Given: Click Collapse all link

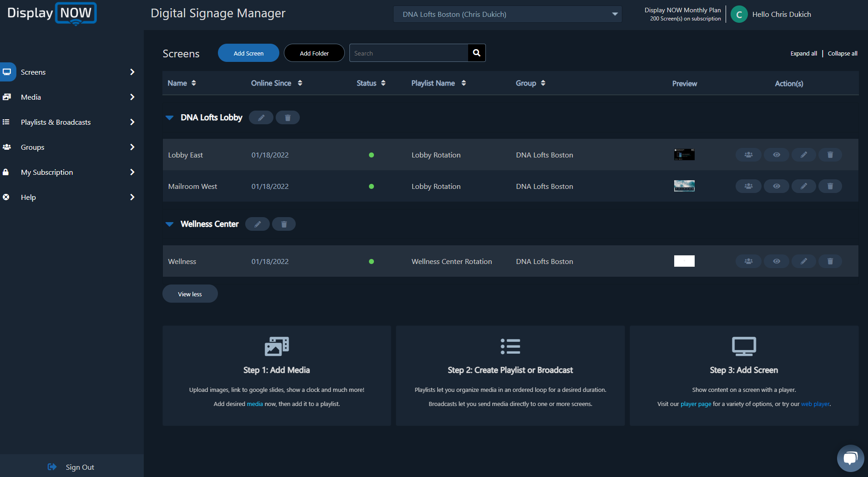Looking at the screenshot, I should (843, 53).
